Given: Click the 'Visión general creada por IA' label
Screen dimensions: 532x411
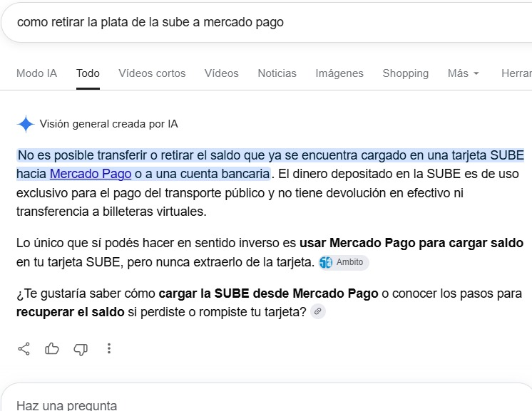Looking at the screenshot, I should click(108, 124).
